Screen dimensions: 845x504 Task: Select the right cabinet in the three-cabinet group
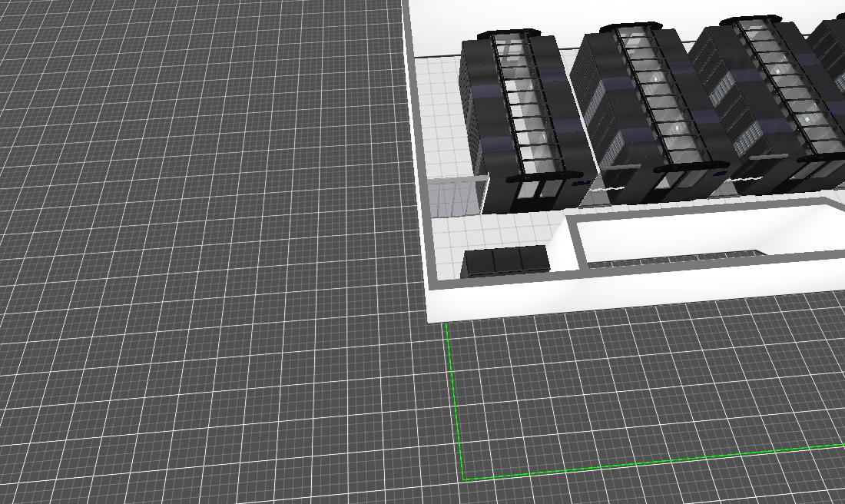point(535,259)
